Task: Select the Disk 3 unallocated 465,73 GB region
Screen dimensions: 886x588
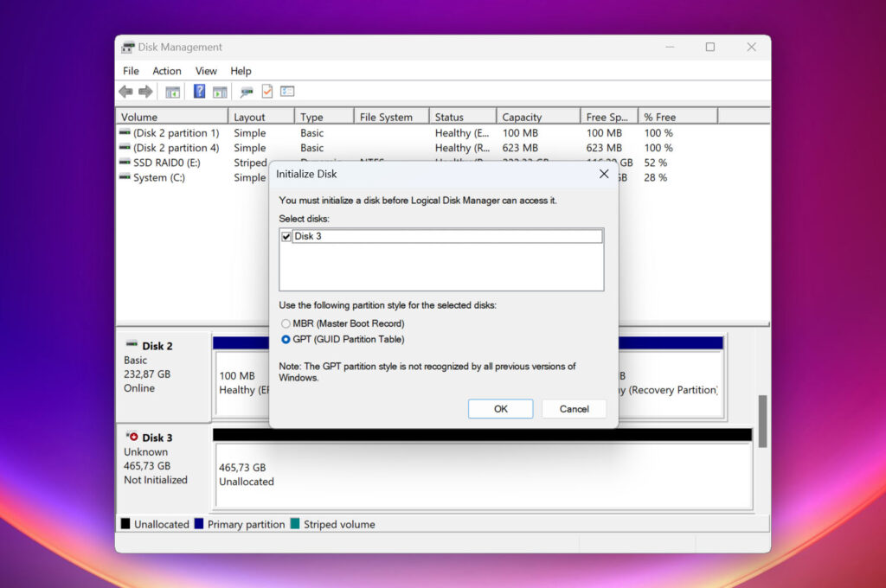Action: tap(481, 475)
